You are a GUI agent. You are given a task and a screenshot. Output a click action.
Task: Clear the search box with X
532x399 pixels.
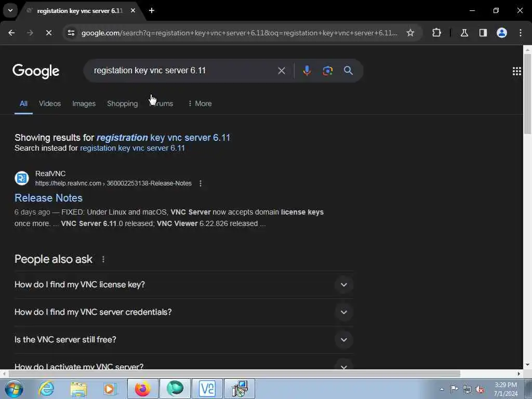(x=281, y=71)
